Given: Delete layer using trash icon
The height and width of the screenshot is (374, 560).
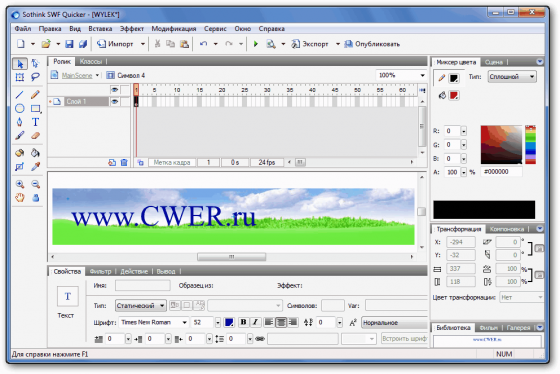Looking at the screenshot, I should [x=124, y=163].
